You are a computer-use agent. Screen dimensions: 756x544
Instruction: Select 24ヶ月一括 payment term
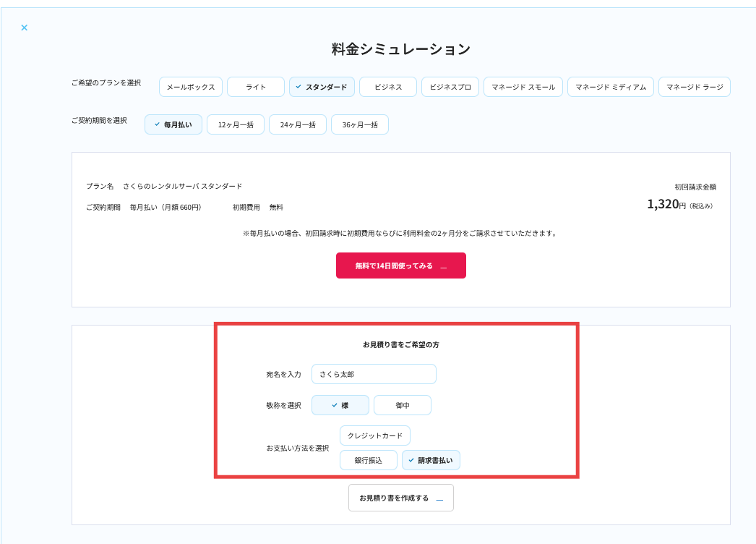(x=298, y=124)
